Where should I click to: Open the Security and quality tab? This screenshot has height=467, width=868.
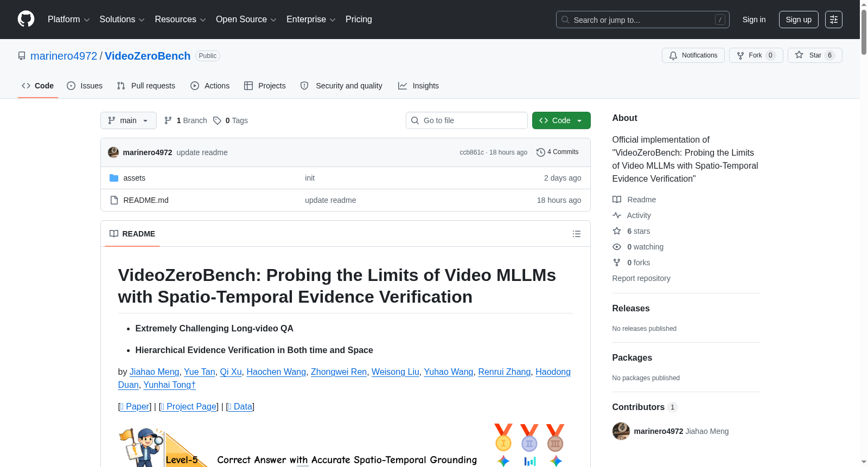point(341,86)
